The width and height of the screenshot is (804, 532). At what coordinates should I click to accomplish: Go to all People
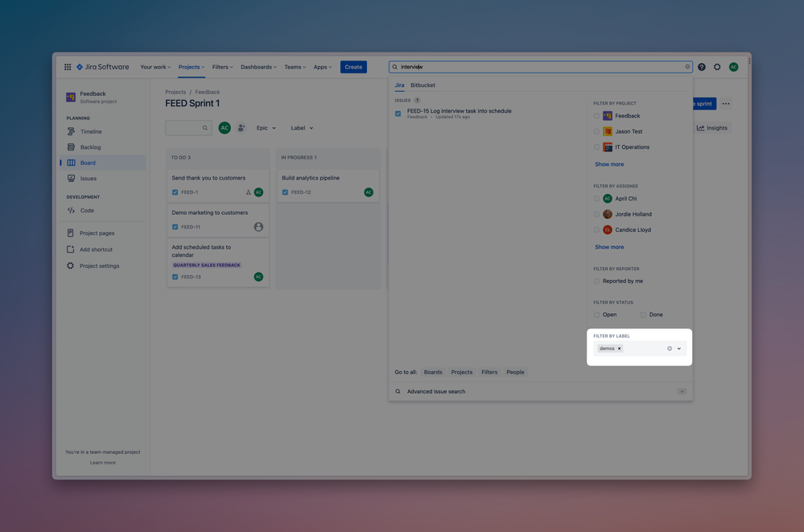coord(515,373)
